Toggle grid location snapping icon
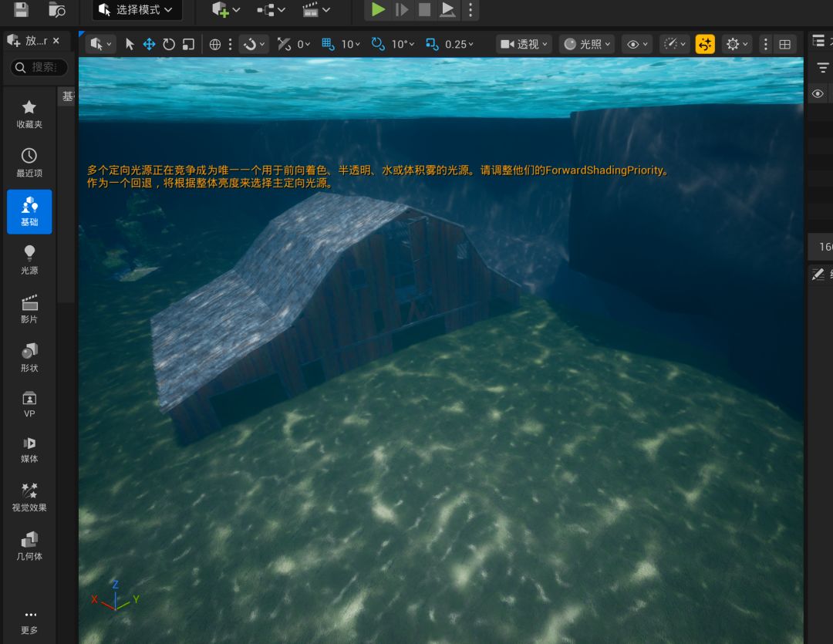This screenshot has width=833, height=644. point(328,44)
